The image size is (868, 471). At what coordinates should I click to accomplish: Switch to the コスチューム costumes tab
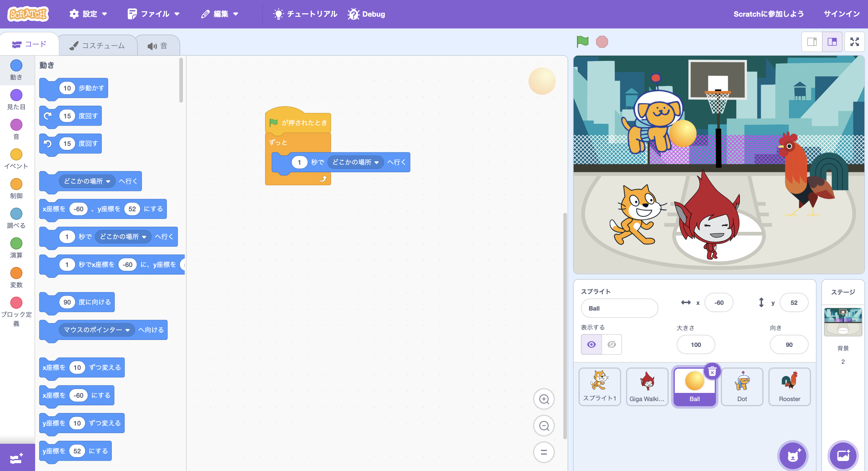(x=98, y=45)
